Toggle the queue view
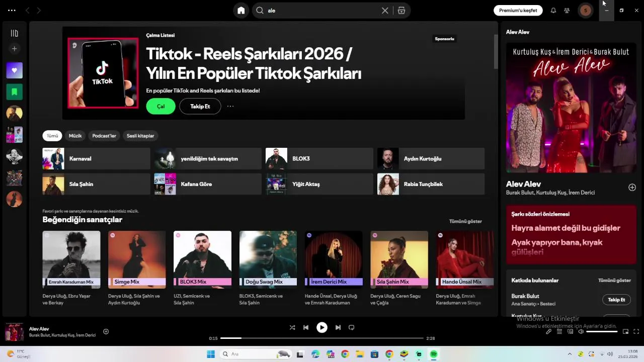The width and height of the screenshot is (644, 362). coord(559,331)
